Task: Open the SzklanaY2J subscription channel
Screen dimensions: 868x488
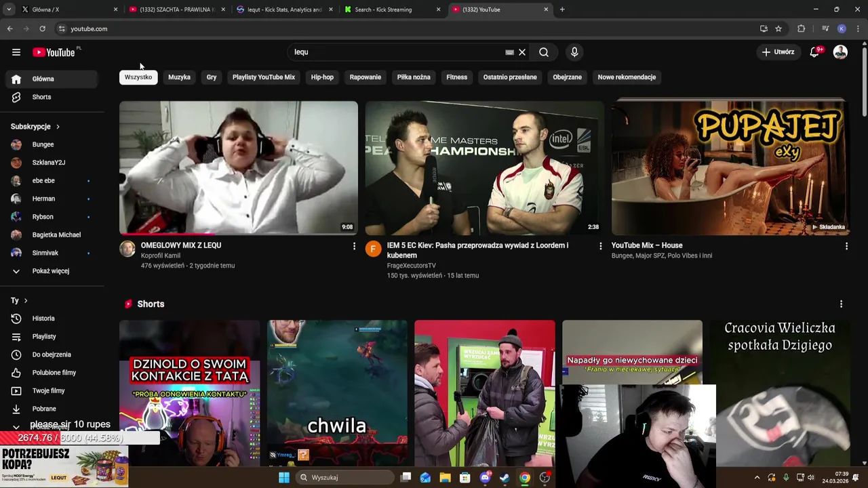Action: [x=52, y=163]
